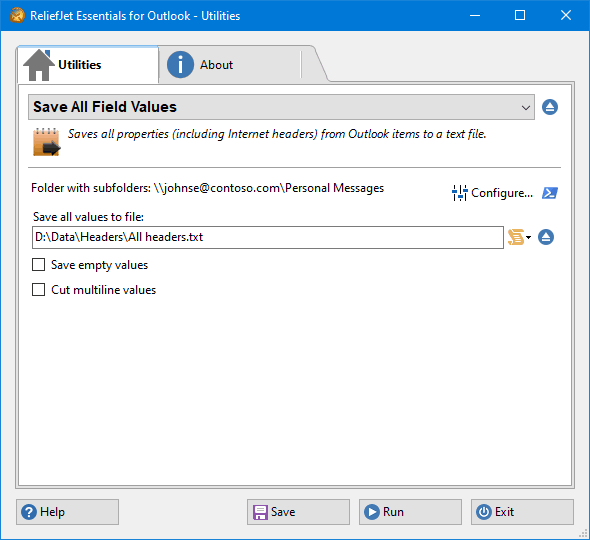Click the PowerShell command line icon

[x=550, y=193]
